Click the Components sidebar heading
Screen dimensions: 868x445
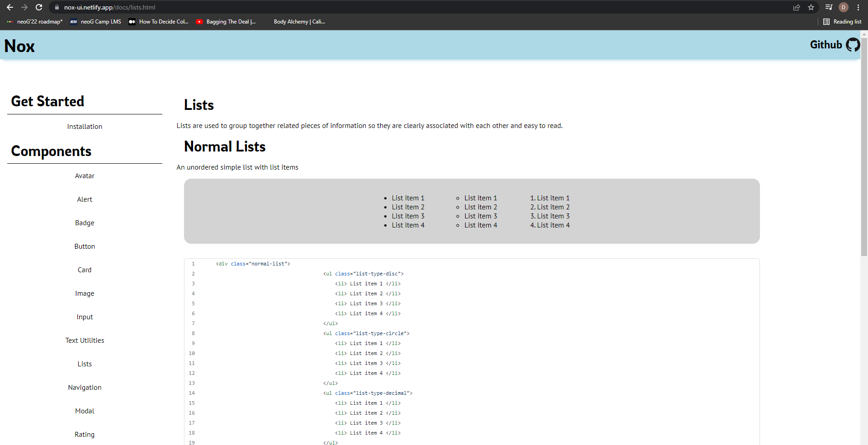(x=51, y=151)
